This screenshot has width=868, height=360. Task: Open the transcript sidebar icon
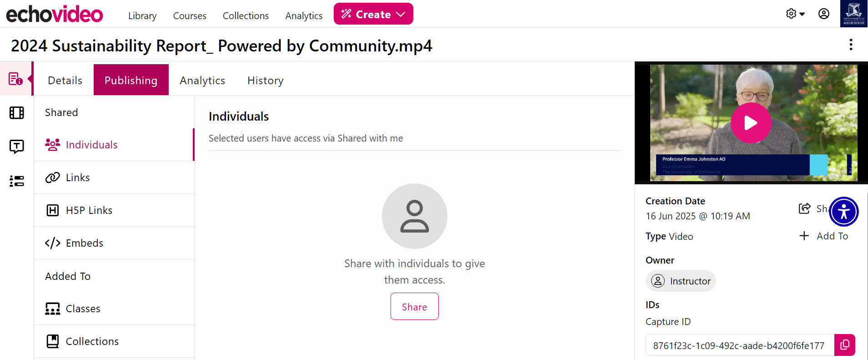[x=17, y=147]
